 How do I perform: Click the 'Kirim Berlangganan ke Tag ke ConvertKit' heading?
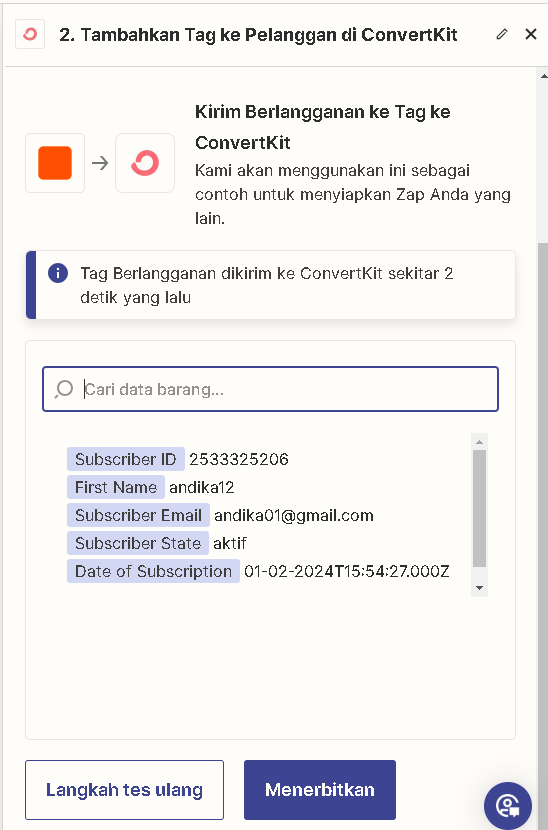pyautogui.click(x=322, y=127)
